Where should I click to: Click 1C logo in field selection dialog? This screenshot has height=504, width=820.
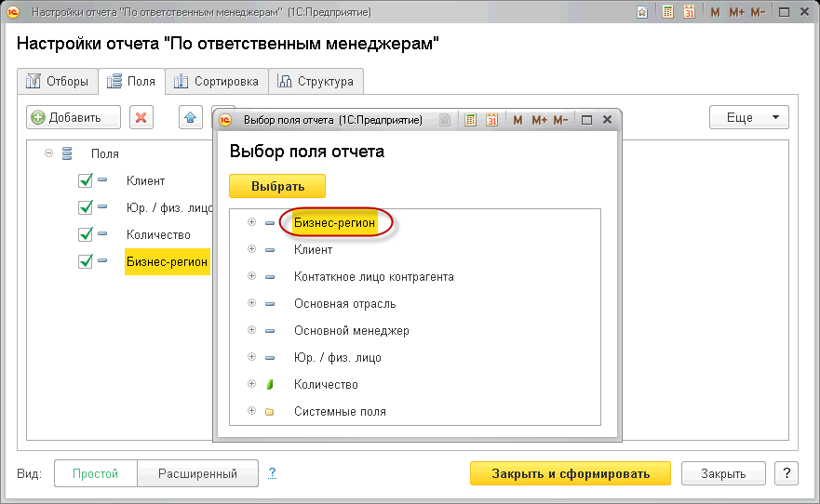tap(225, 120)
